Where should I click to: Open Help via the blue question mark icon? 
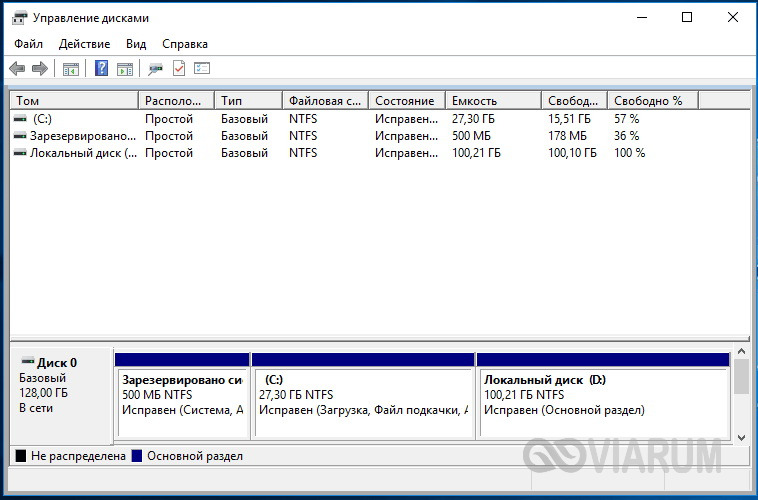pyautogui.click(x=101, y=69)
